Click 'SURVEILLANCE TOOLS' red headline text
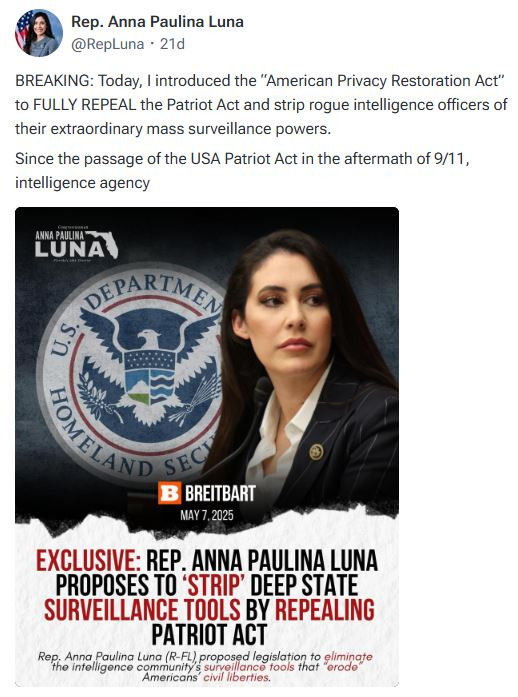The image size is (518, 697). click(x=142, y=609)
